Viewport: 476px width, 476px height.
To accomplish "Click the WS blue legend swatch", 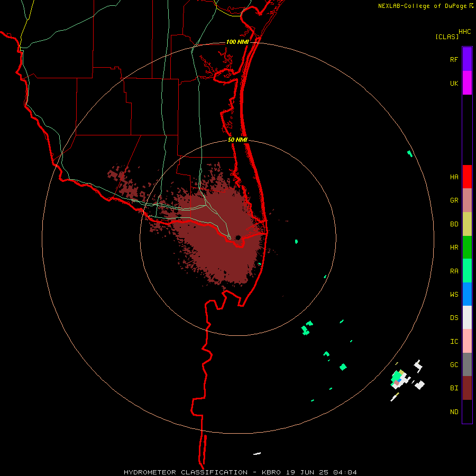I will click(x=467, y=294).
